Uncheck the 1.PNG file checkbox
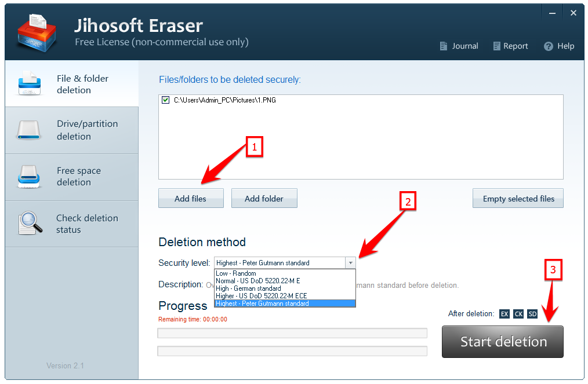 [x=165, y=100]
